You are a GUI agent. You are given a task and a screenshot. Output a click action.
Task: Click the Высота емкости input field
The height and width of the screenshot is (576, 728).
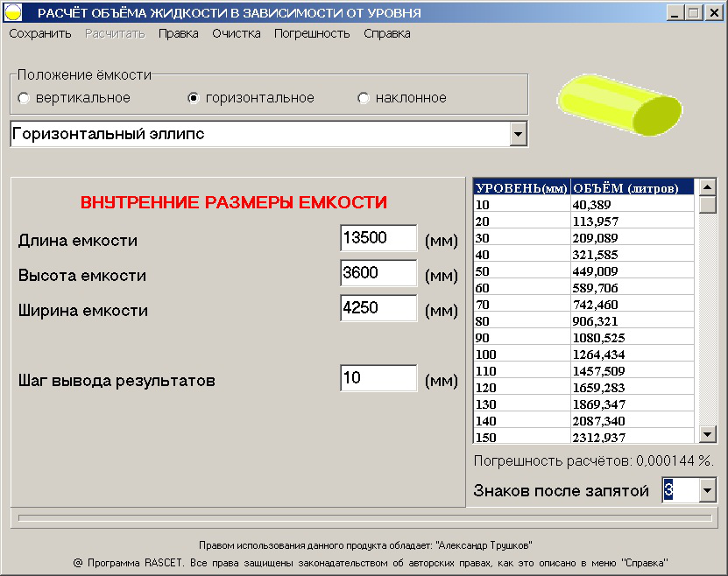coord(378,273)
